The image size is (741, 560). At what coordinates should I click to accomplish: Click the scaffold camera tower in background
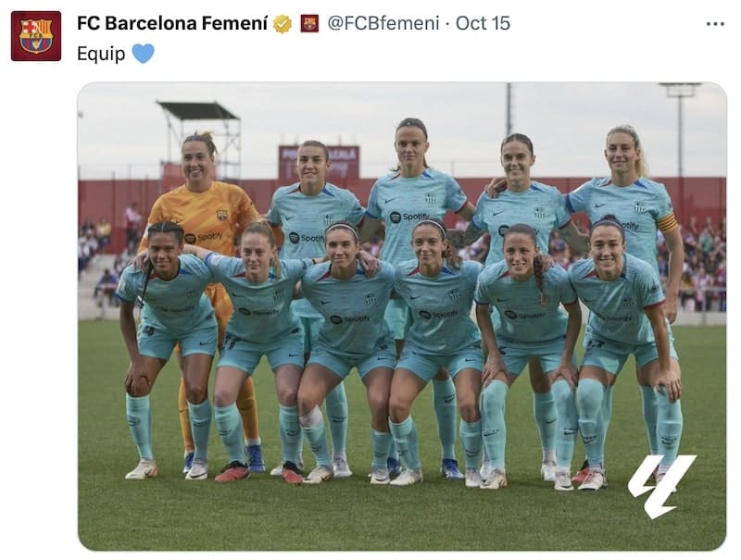[x=199, y=138]
